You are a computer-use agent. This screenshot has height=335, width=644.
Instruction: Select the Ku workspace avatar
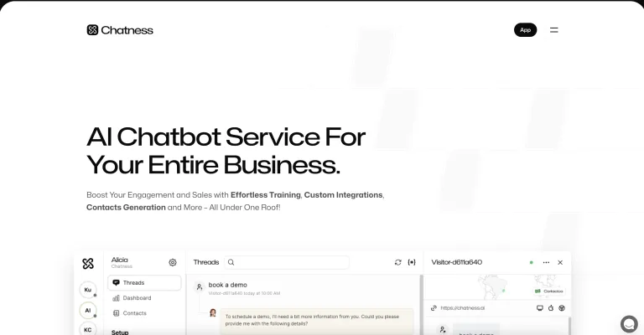point(88,290)
